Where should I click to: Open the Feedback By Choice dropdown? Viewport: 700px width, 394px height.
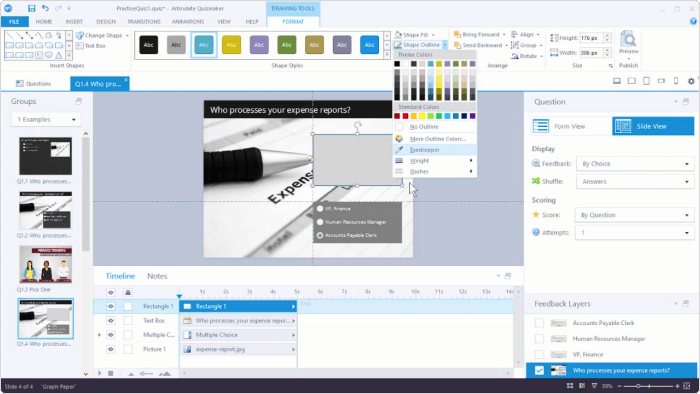pos(635,164)
